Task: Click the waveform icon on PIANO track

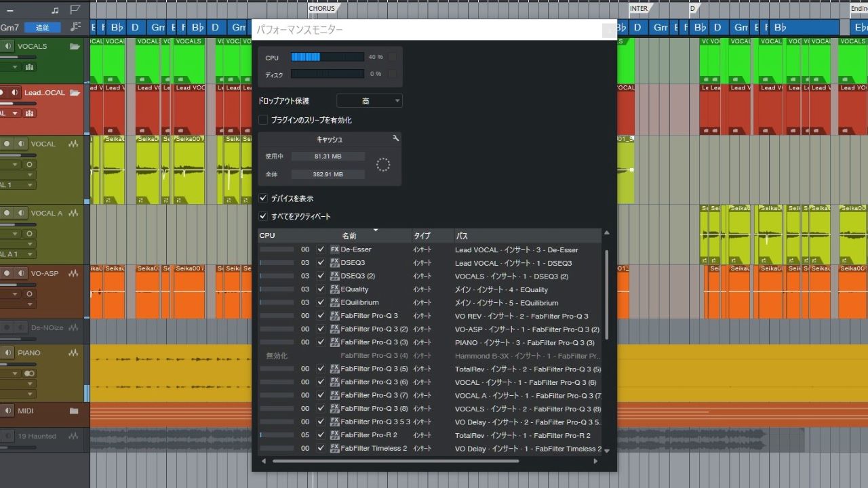Action: tap(73, 353)
